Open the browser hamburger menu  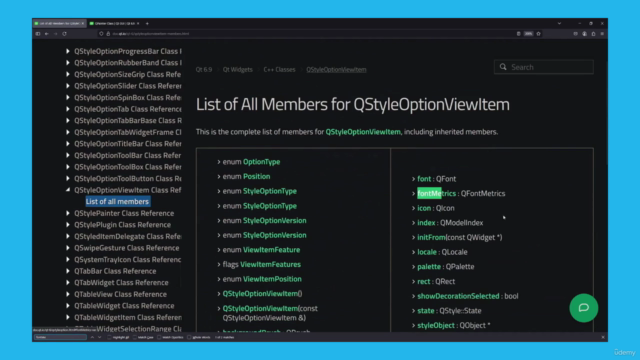coord(602,34)
